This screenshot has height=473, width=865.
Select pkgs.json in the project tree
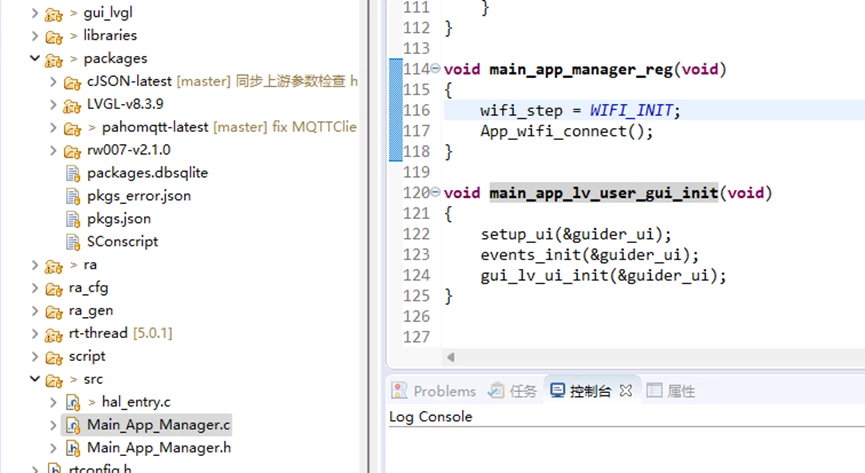click(119, 219)
